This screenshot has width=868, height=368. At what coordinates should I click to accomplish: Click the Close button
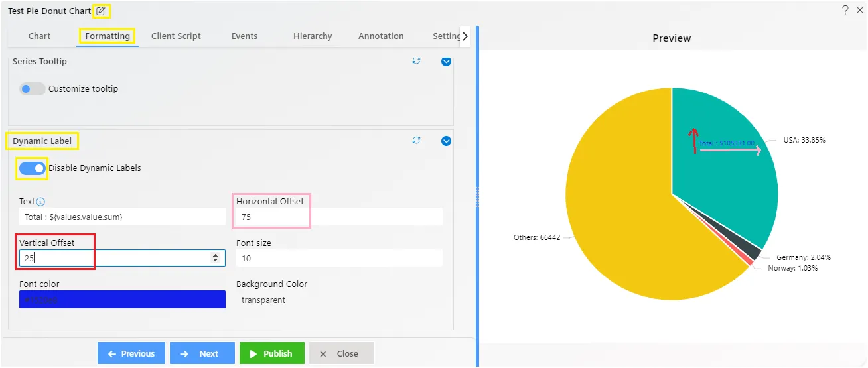[341, 353]
